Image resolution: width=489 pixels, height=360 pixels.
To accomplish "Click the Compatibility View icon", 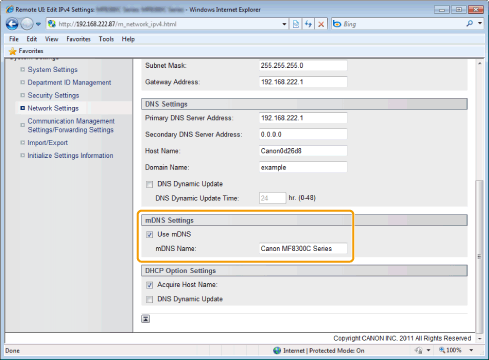I will pos(296,24).
